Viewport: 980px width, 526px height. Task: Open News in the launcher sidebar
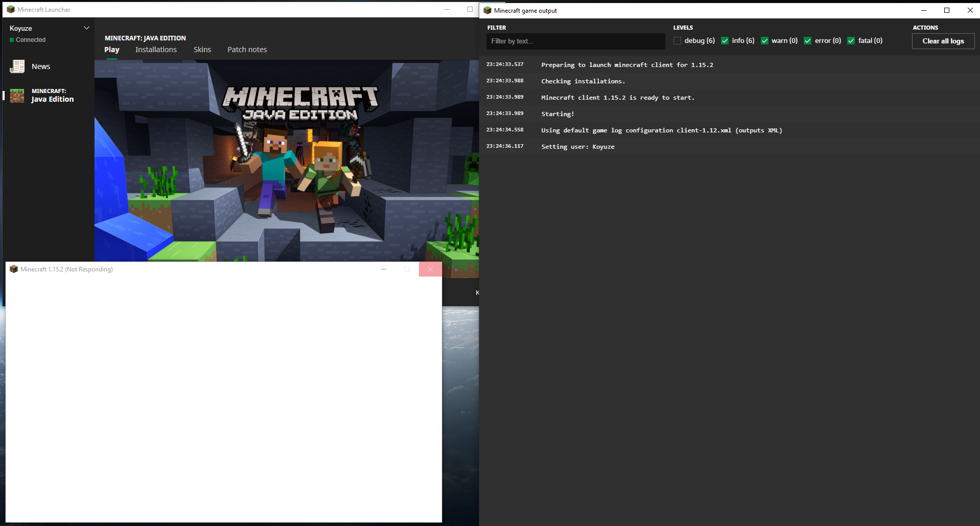point(41,66)
